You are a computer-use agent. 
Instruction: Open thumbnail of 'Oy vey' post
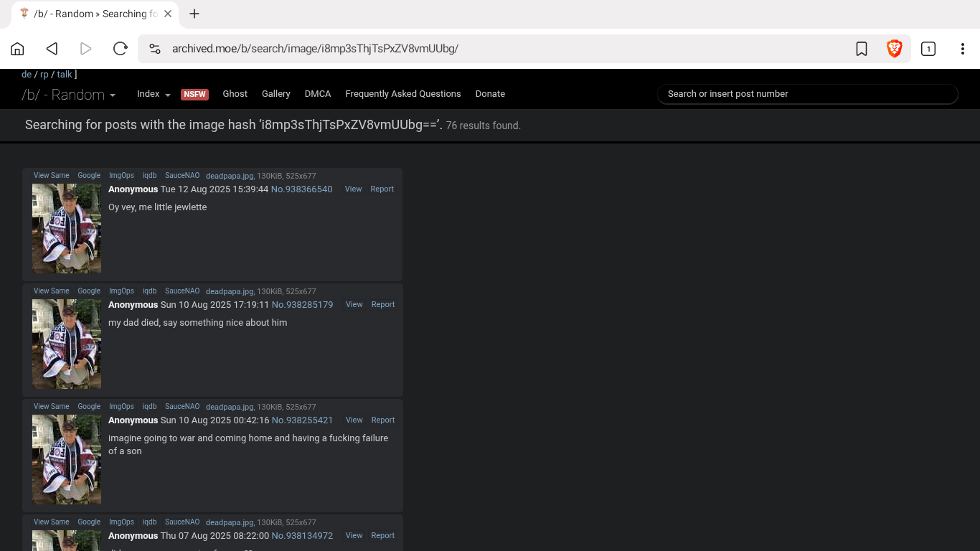click(x=67, y=228)
